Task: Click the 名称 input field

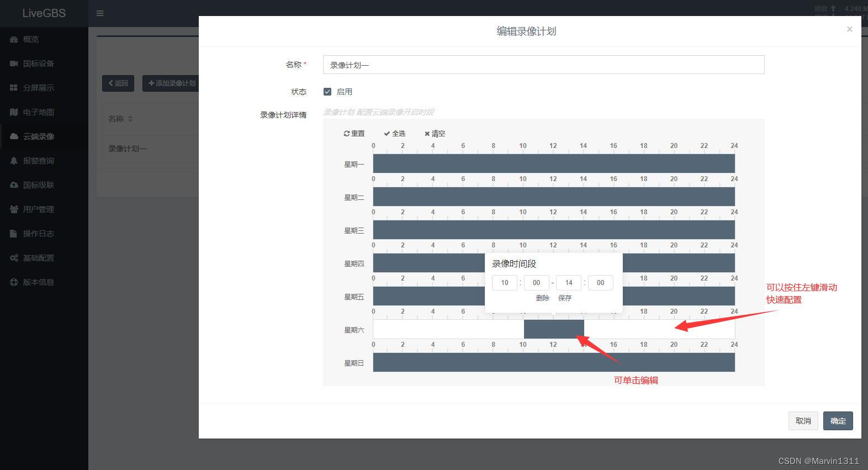Action: point(544,65)
